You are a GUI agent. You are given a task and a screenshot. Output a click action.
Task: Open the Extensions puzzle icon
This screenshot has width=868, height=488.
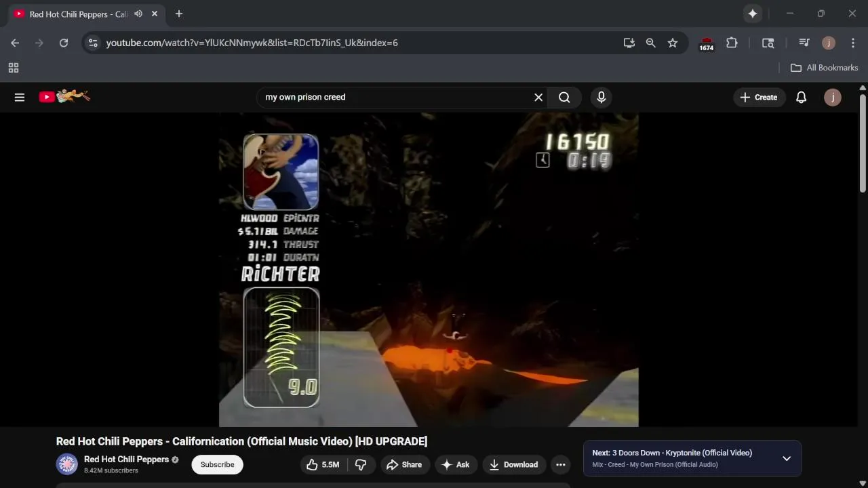[x=732, y=43]
